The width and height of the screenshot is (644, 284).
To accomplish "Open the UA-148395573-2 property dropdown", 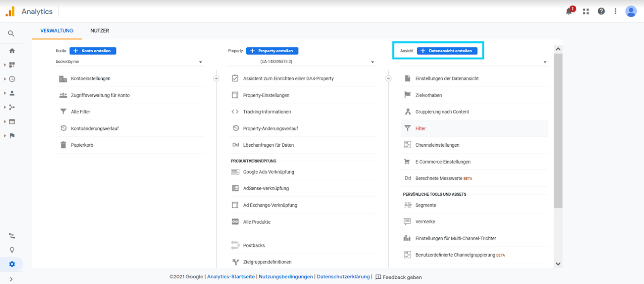I will click(302, 62).
